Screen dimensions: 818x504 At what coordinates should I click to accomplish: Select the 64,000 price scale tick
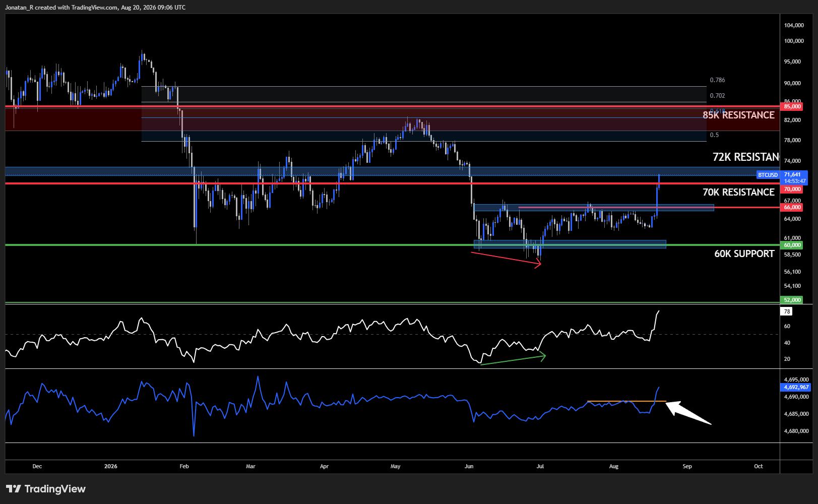point(792,219)
